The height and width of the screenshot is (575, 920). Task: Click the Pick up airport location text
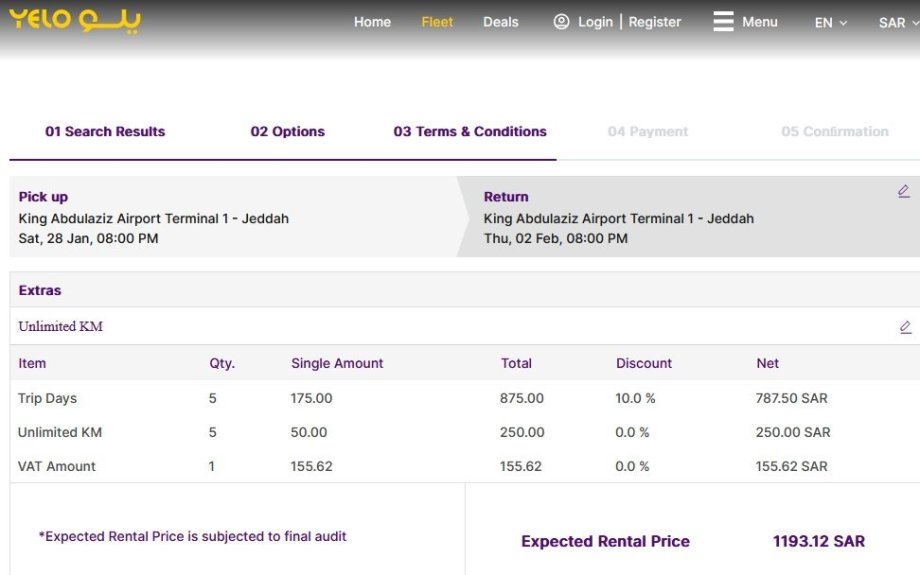click(153, 218)
